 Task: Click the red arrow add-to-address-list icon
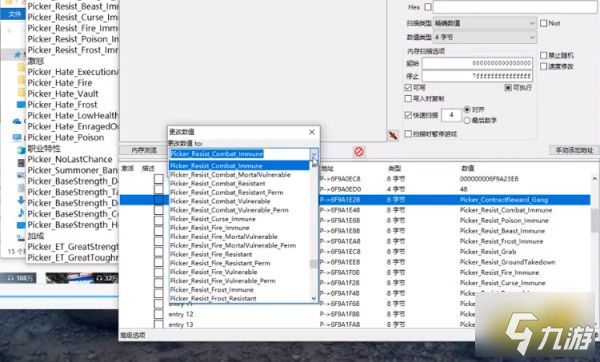click(x=393, y=135)
